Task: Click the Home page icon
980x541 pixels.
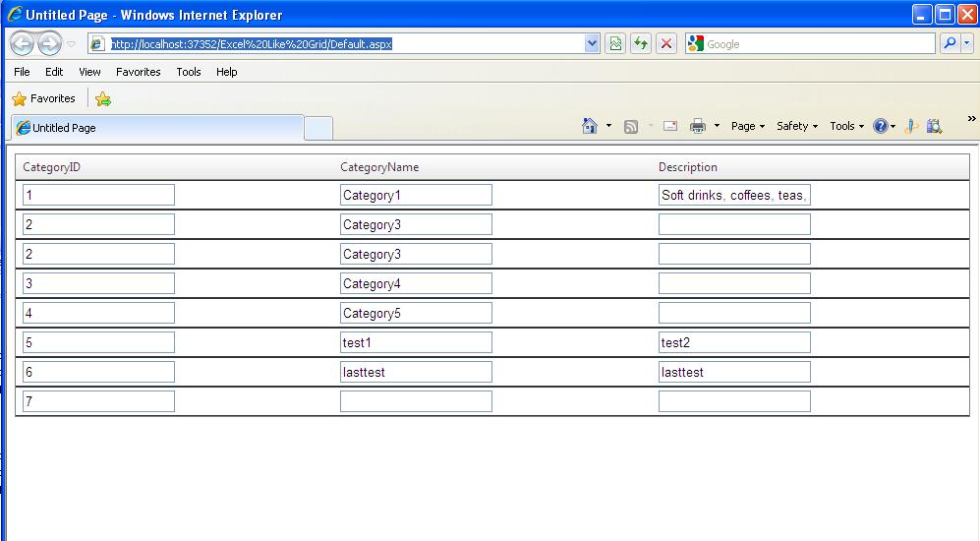Action: coord(590,126)
